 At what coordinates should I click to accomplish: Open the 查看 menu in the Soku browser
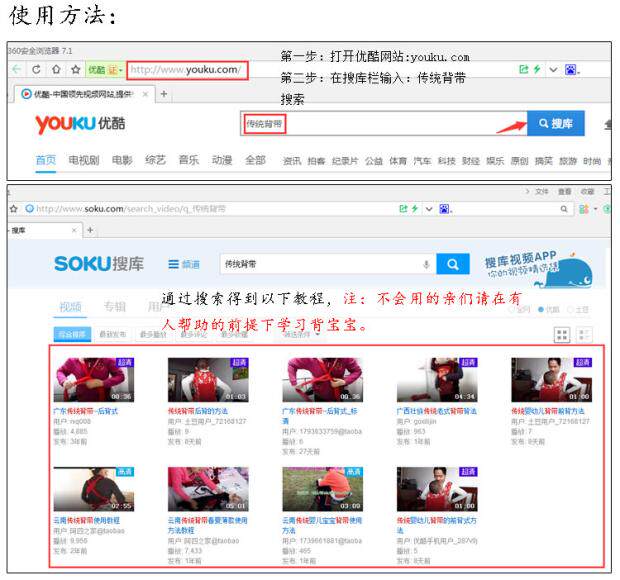coord(565,192)
